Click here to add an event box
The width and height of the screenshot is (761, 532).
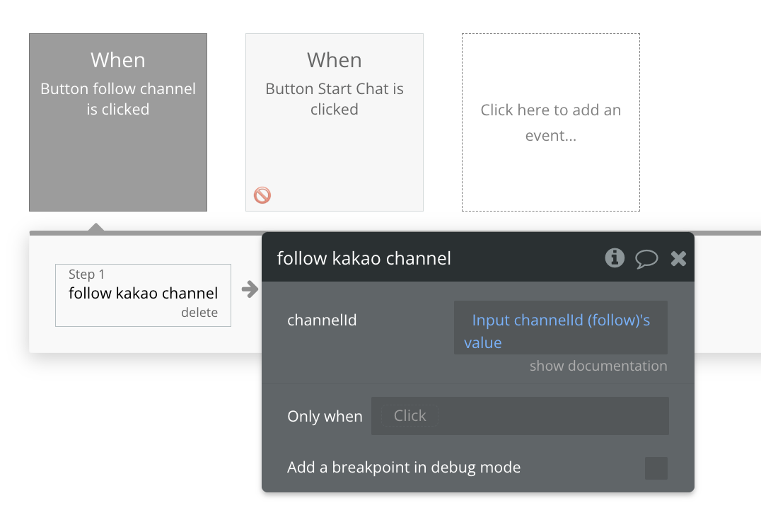click(551, 122)
